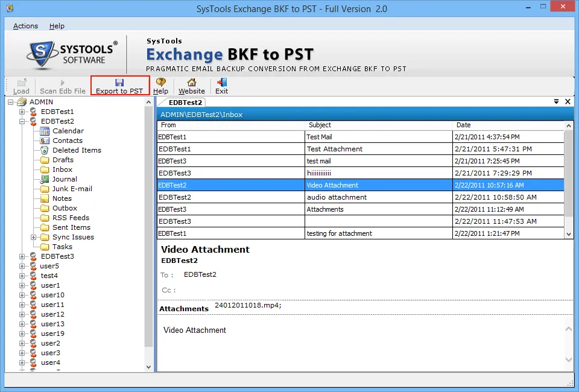Sort emails by Subject column header
This screenshot has height=392, width=579.
(320, 125)
